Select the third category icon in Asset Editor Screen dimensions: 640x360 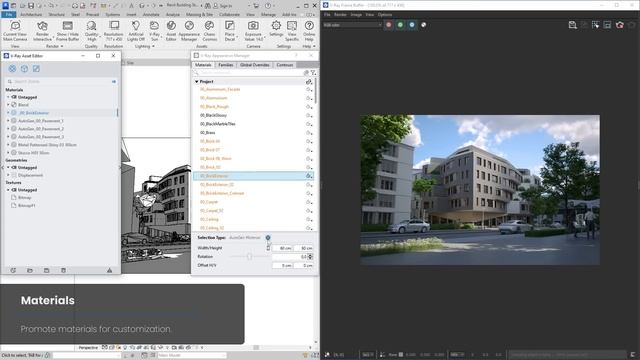point(36,69)
